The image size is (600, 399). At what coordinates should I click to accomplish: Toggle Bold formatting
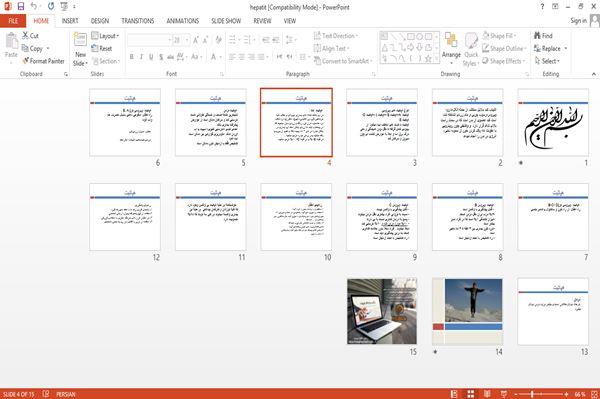132,57
